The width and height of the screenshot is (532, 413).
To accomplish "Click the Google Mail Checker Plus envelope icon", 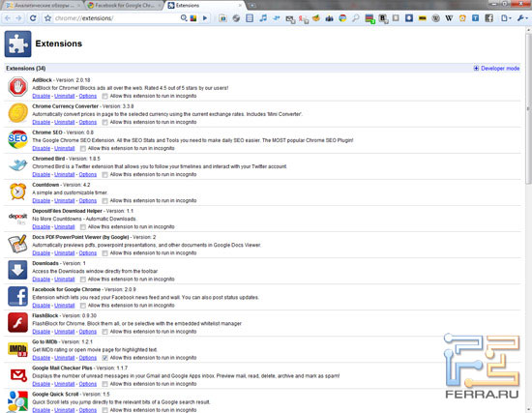I will (17, 375).
